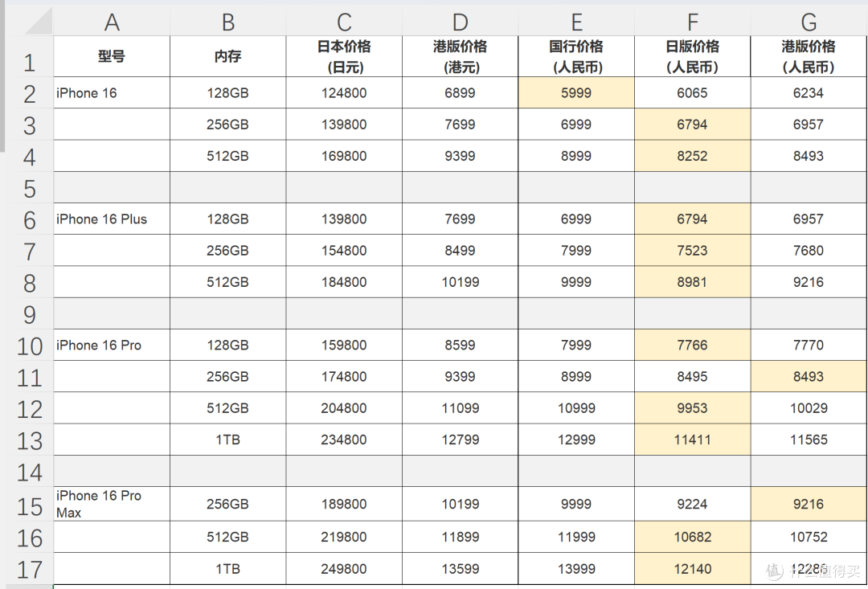Select the highlighted 12140 cell
868x589 pixels.
click(692, 569)
